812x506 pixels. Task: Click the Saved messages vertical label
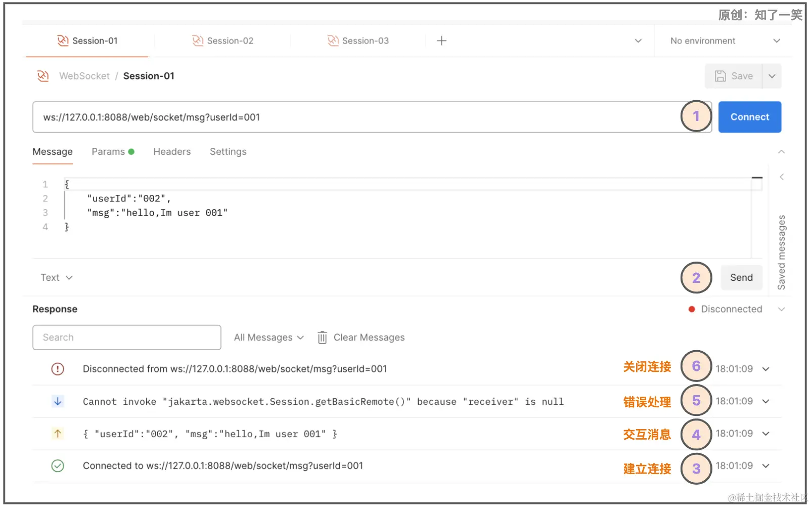coord(782,252)
